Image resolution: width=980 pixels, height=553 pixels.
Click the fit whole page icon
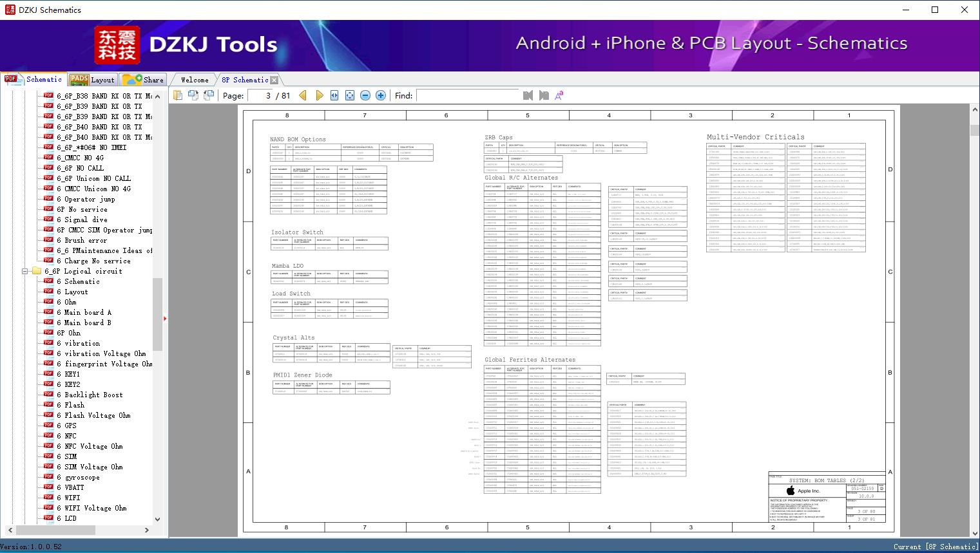(x=350, y=95)
